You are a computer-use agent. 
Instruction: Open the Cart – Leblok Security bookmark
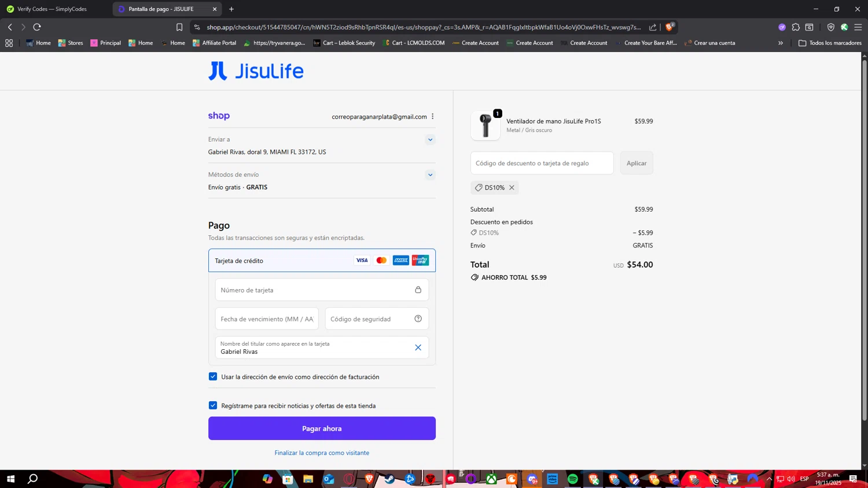344,43
